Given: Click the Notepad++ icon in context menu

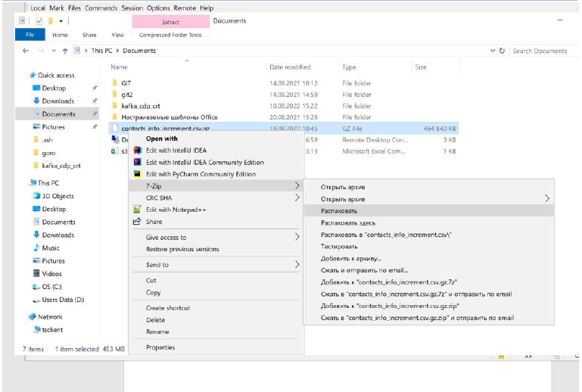Looking at the screenshot, I should point(137,210).
